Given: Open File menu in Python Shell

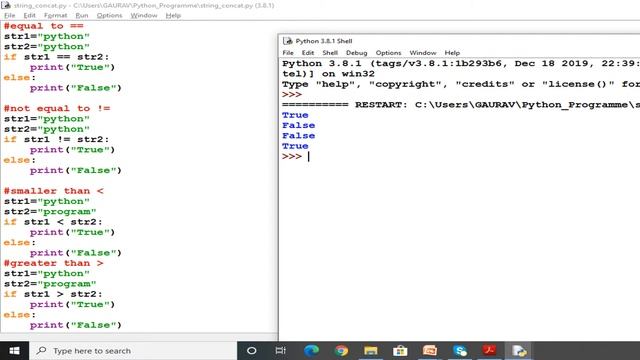Looking at the screenshot, I should (x=288, y=53).
